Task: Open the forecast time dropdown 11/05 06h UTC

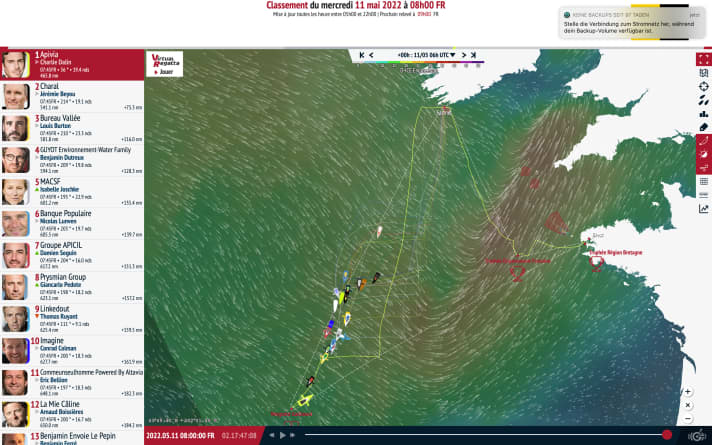Action: 426,55
